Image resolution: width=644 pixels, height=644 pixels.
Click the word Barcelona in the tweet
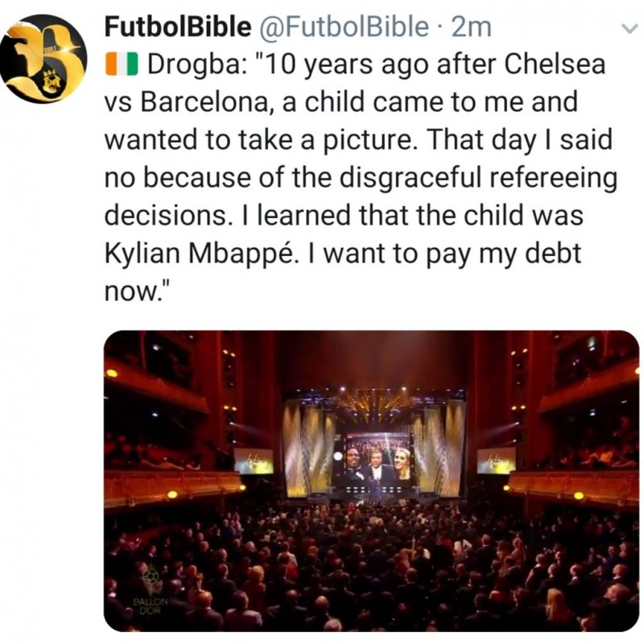tap(208, 102)
